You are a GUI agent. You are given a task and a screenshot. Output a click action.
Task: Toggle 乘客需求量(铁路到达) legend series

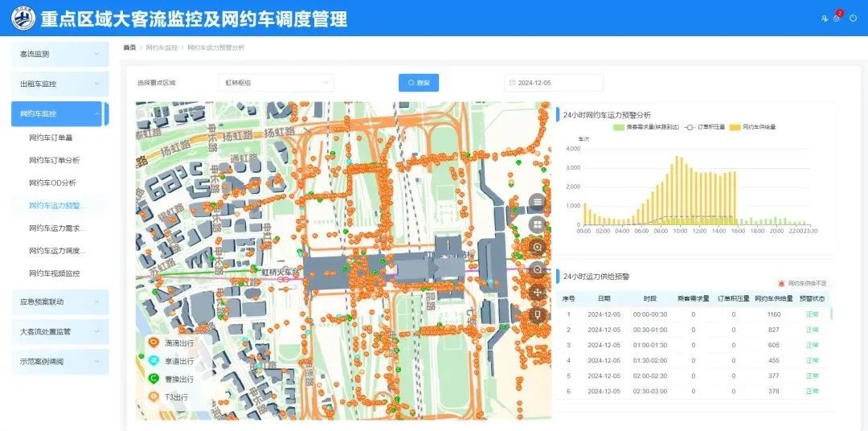(x=645, y=127)
